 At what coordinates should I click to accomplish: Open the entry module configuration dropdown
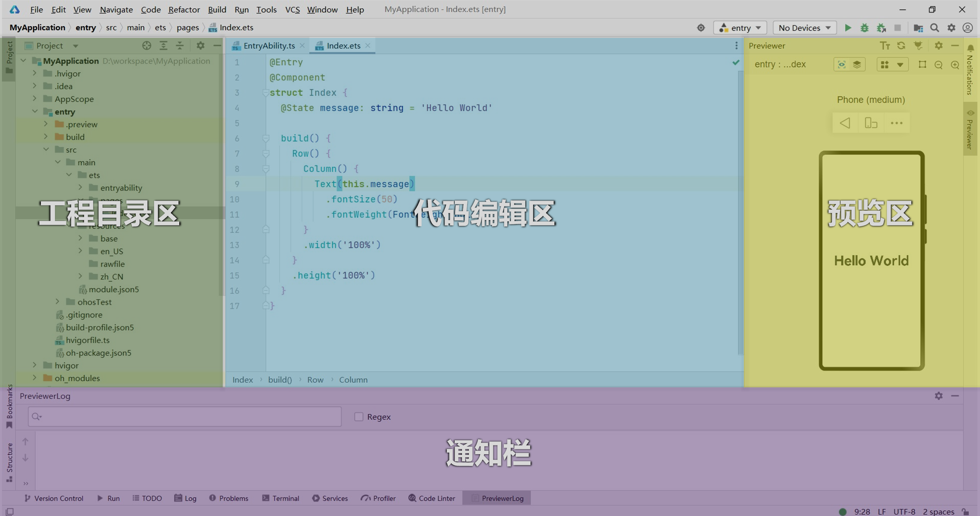(x=740, y=28)
